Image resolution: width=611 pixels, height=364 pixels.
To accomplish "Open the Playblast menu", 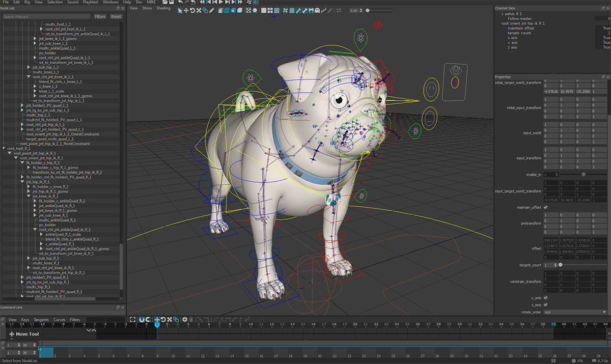I will click(90, 3).
